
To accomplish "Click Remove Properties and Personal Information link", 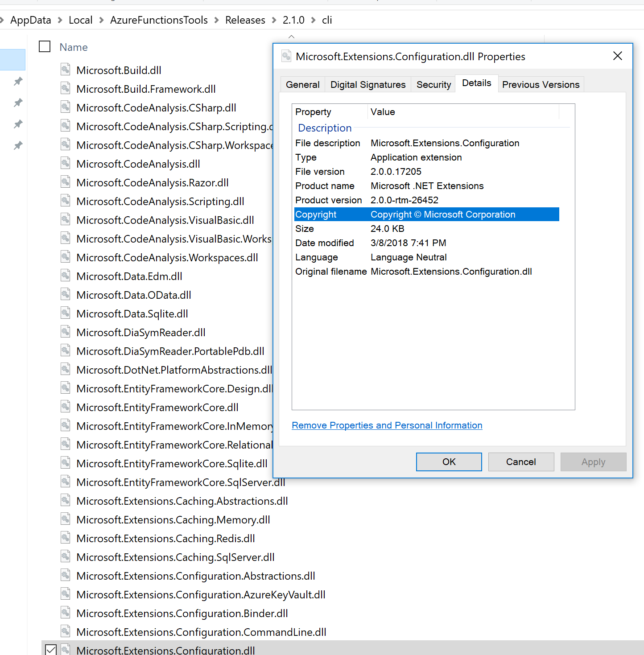I will (387, 425).
